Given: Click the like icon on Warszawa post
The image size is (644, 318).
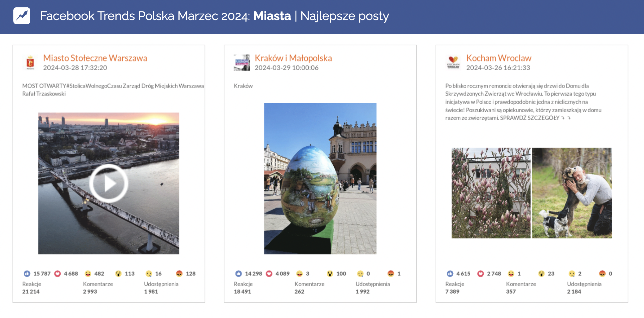Looking at the screenshot, I should [27, 274].
